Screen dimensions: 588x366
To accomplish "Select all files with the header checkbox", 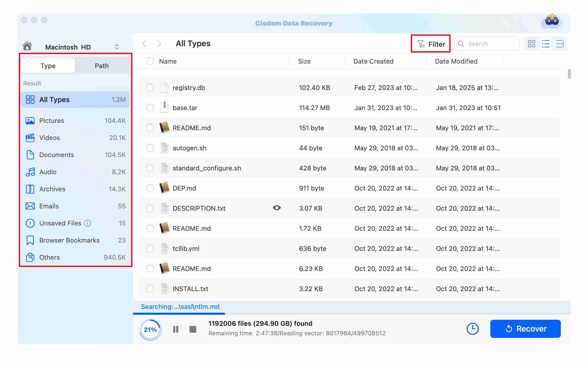I will point(150,61).
